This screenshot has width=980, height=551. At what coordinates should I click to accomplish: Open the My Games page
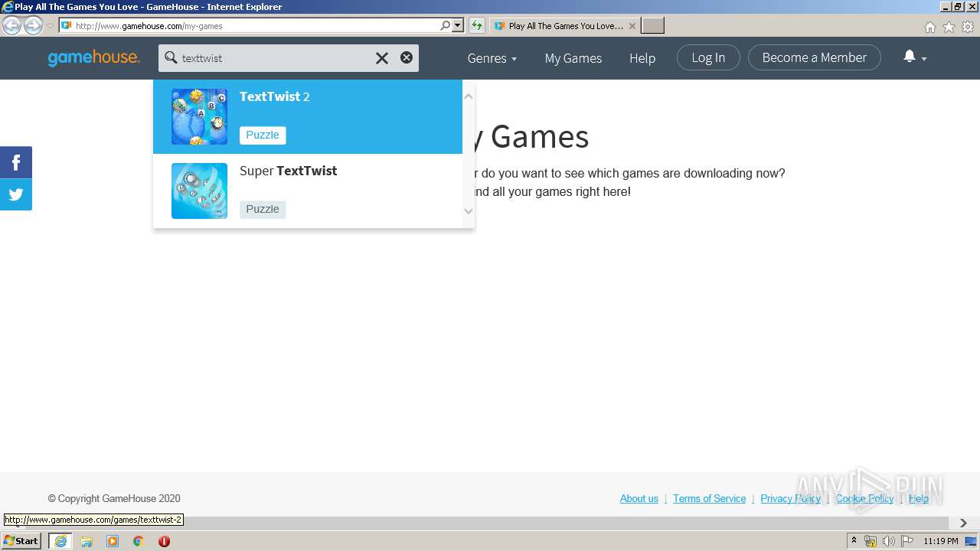coord(573,58)
